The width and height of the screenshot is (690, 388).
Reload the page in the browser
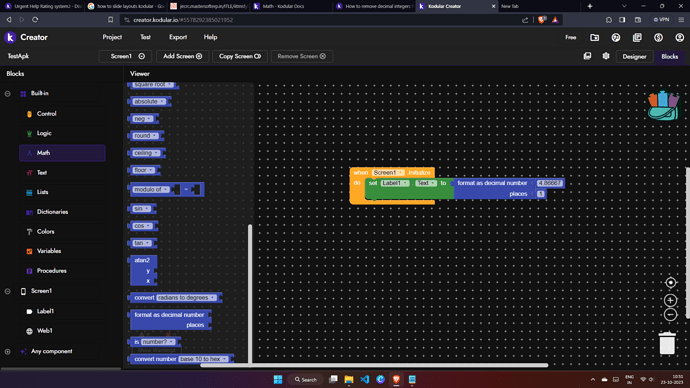pos(35,20)
